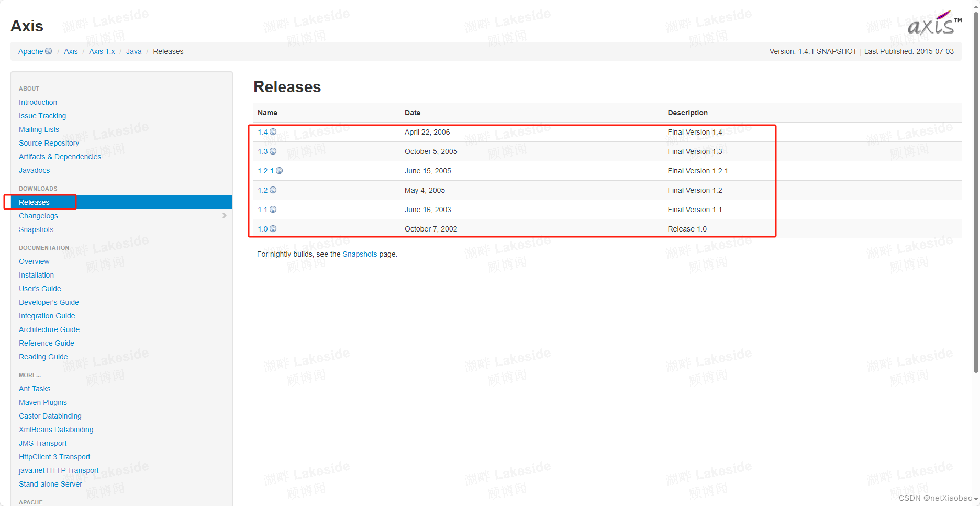Click the globe icon next to version 1.0

coord(273,229)
